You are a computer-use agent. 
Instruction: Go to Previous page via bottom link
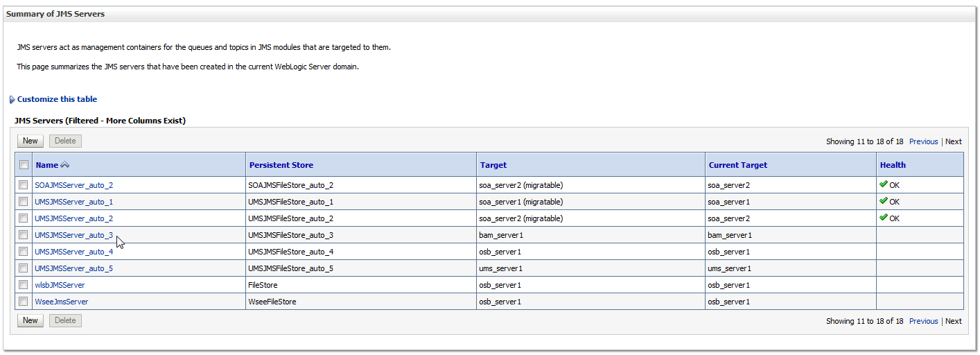923,321
